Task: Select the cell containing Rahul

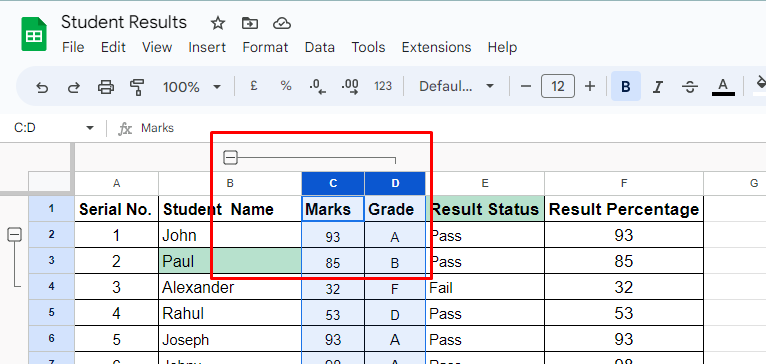Action: pos(230,313)
